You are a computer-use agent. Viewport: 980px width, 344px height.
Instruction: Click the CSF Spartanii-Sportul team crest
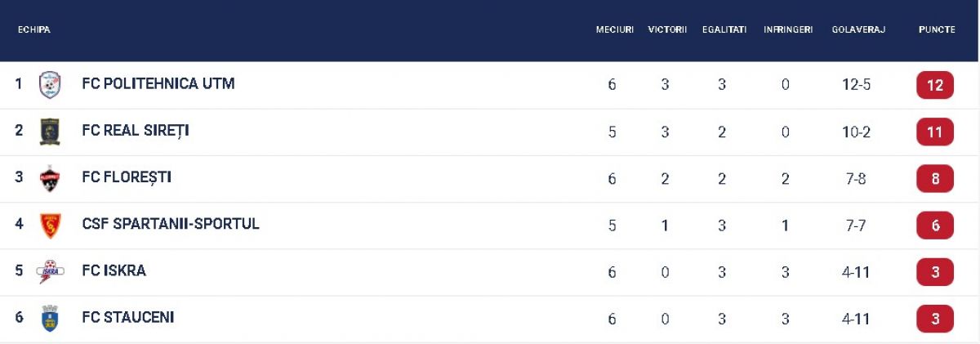[x=50, y=225]
